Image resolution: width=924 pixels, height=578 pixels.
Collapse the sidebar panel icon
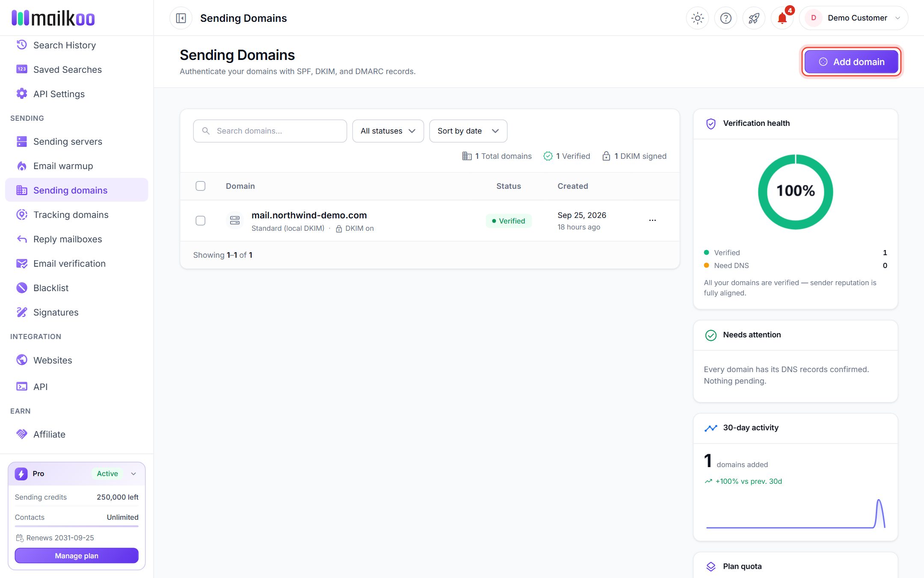pos(181,18)
